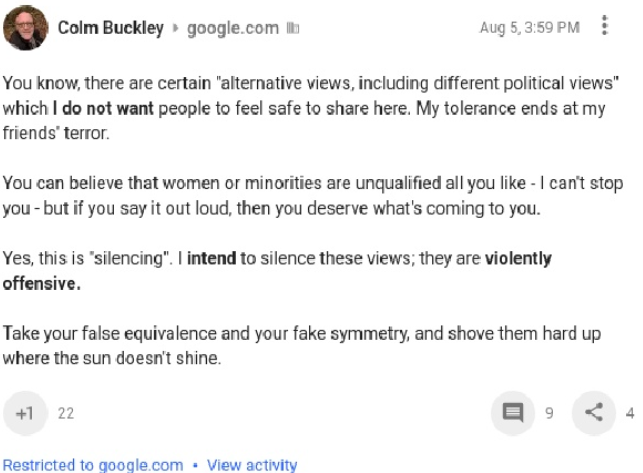The height and width of the screenshot is (473, 643).
Task: Click the paragraph about 'women or minorities'
Action: click(313, 196)
